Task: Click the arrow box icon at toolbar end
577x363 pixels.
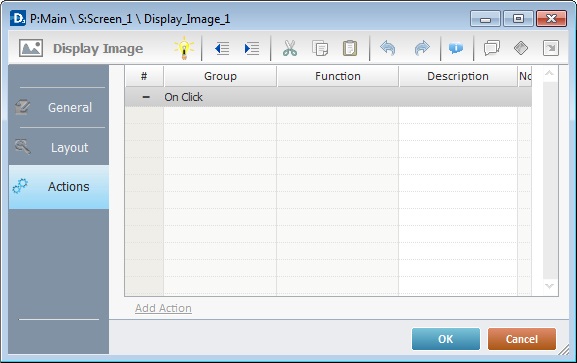Action: 551,48
